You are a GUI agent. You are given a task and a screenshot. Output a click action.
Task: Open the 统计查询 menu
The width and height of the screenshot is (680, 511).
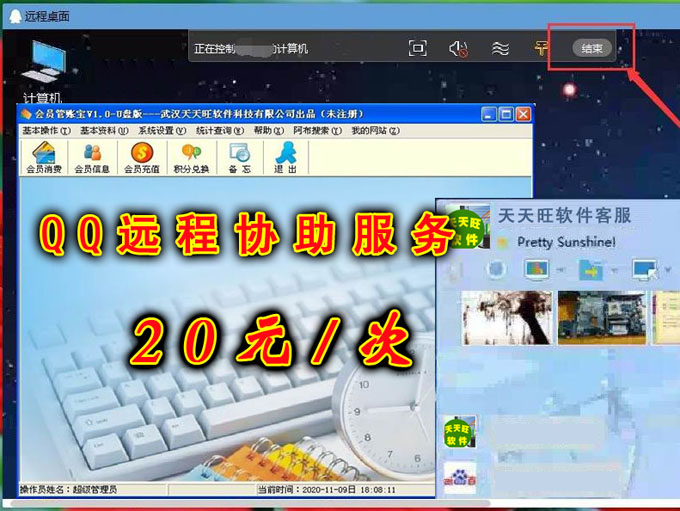(x=220, y=131)
